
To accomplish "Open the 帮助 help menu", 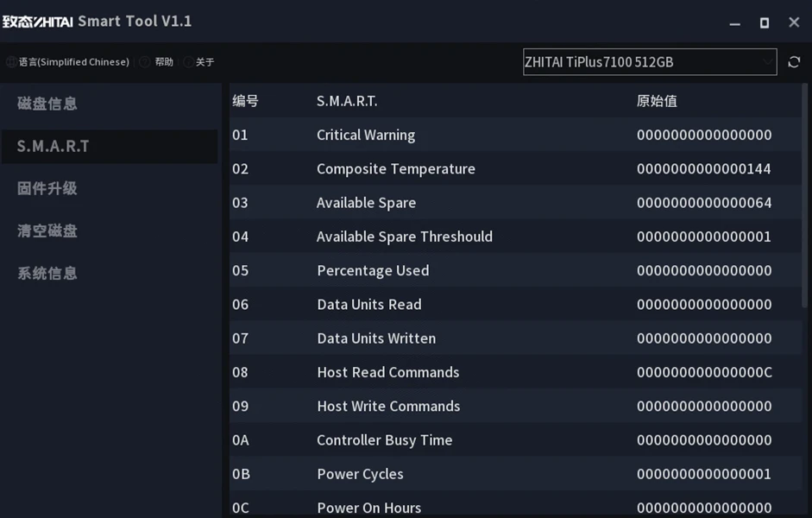I will coord(164,62).
